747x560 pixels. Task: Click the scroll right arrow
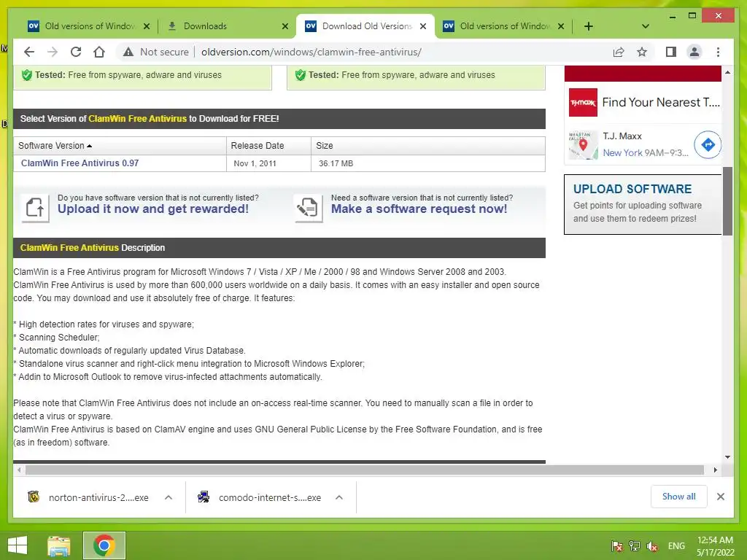(715, 470)
